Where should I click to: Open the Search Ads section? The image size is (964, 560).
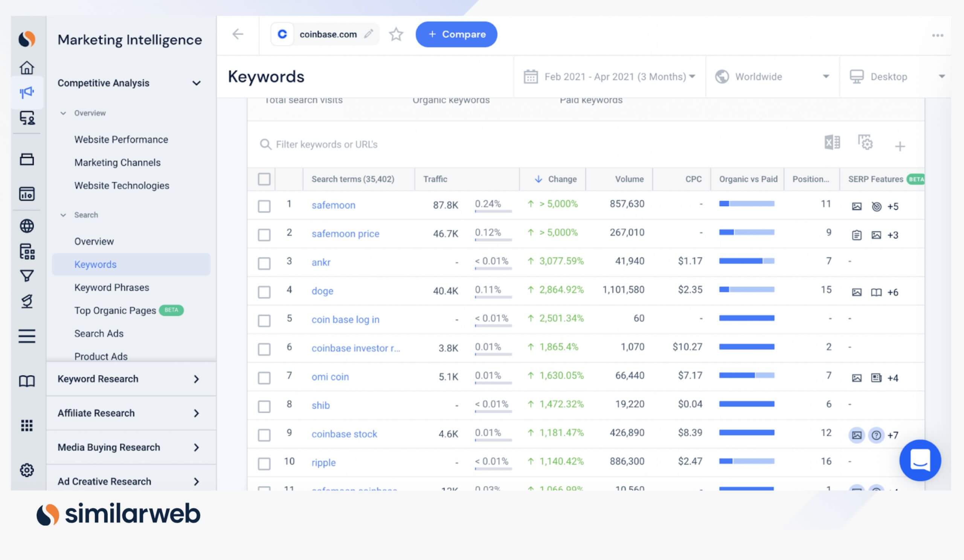(x=99, y=333)
